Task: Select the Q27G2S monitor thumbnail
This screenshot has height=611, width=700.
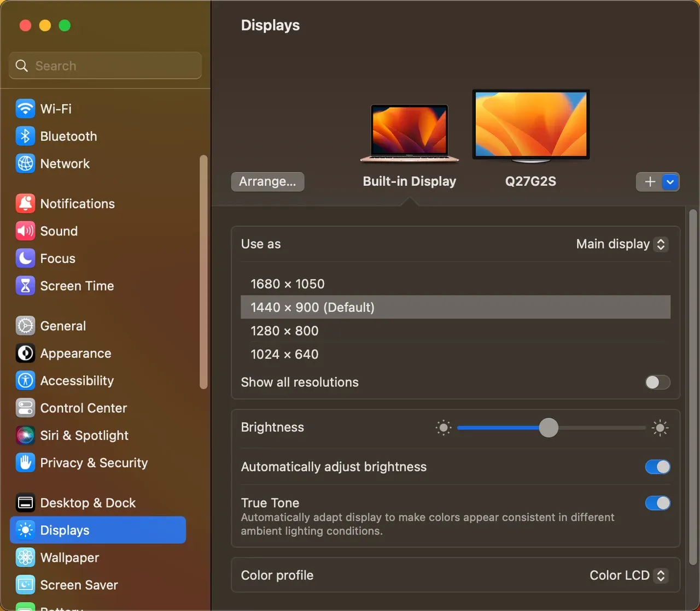Action: point(531,127)
